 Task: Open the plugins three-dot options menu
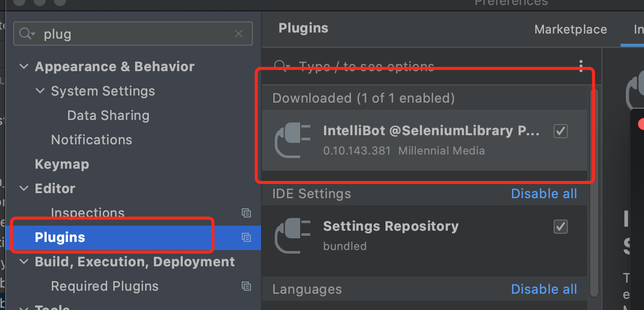581,66
